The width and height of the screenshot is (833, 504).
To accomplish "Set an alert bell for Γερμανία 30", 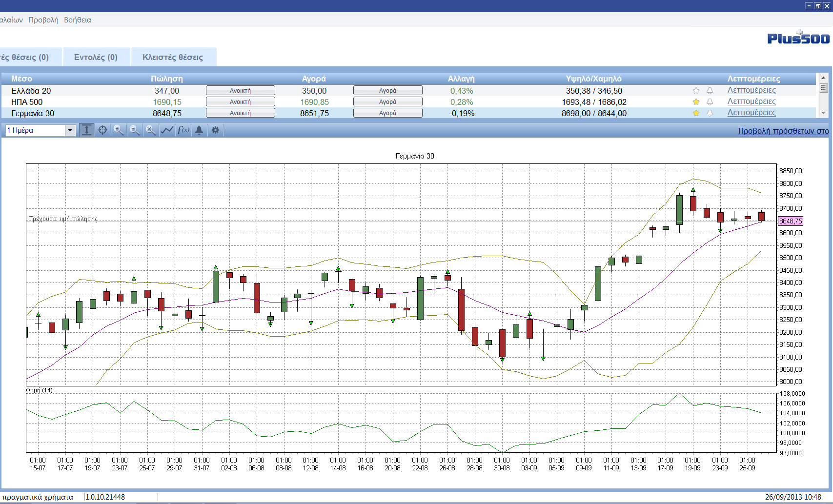I will coord(710,113).
